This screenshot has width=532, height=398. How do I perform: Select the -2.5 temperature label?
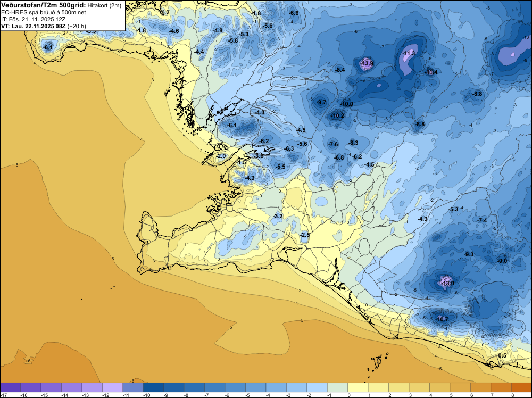point(305,235)
